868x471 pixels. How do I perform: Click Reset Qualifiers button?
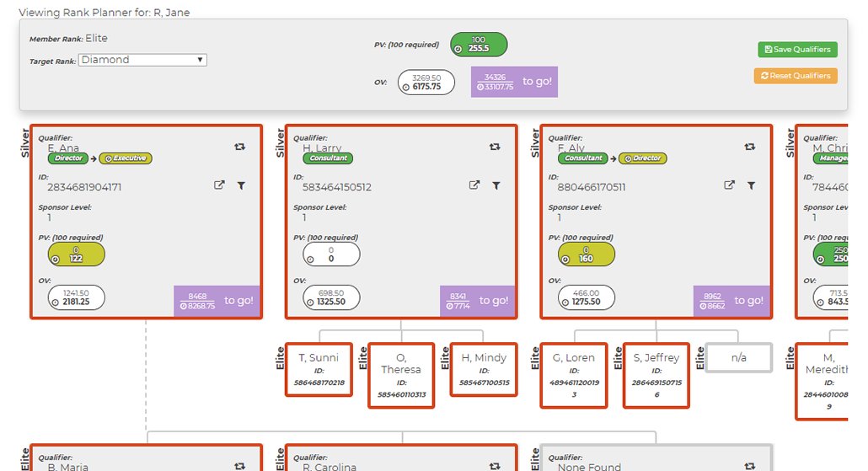coord(796,76)
